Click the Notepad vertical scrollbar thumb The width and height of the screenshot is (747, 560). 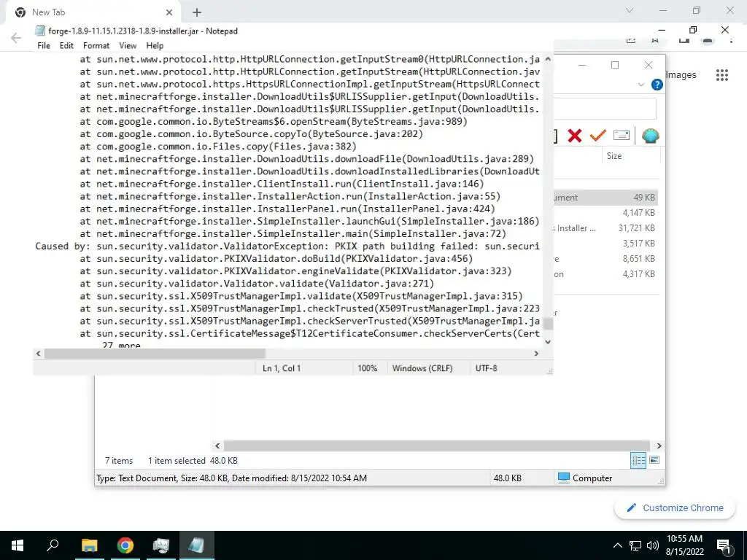pos(548,324)
